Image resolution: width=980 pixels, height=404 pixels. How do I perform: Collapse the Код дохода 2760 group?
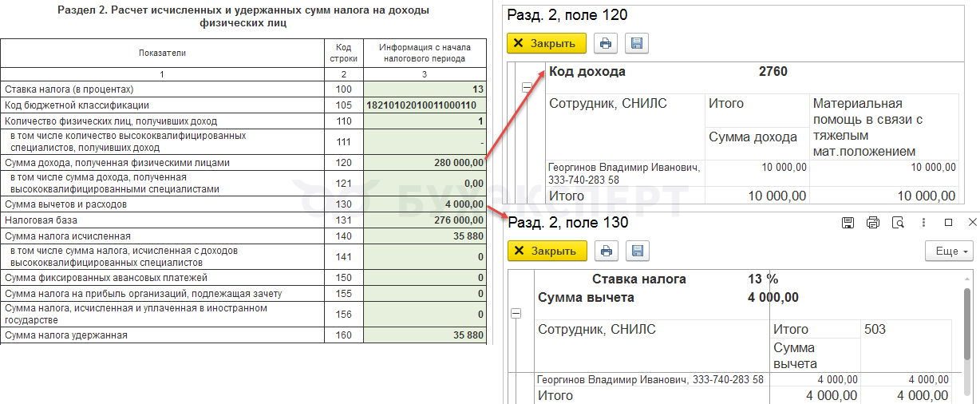click(527, 89)
